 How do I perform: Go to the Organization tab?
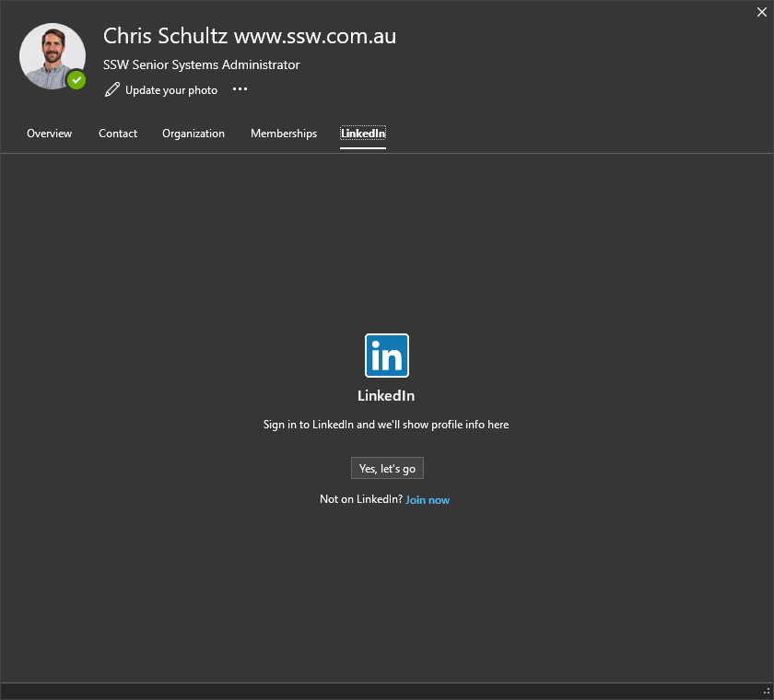click(x=193, y=134)
